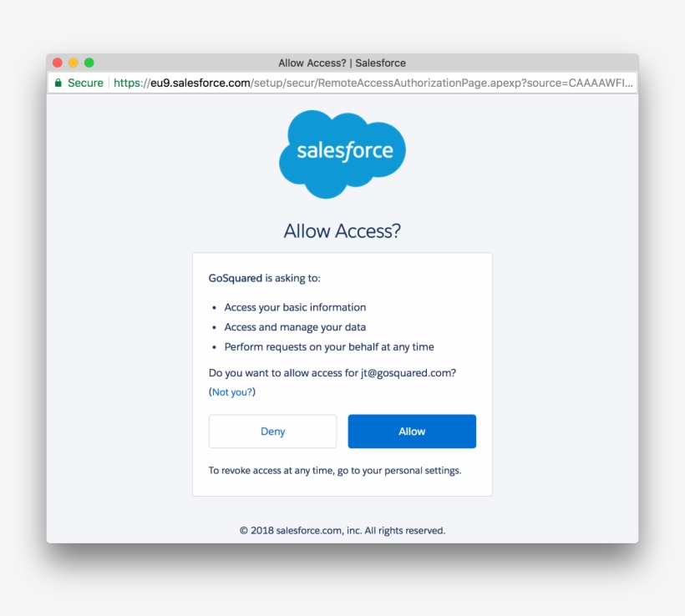685x616 pixels.
Task: Click the yellow minimize window button
Action: point(73,63)
